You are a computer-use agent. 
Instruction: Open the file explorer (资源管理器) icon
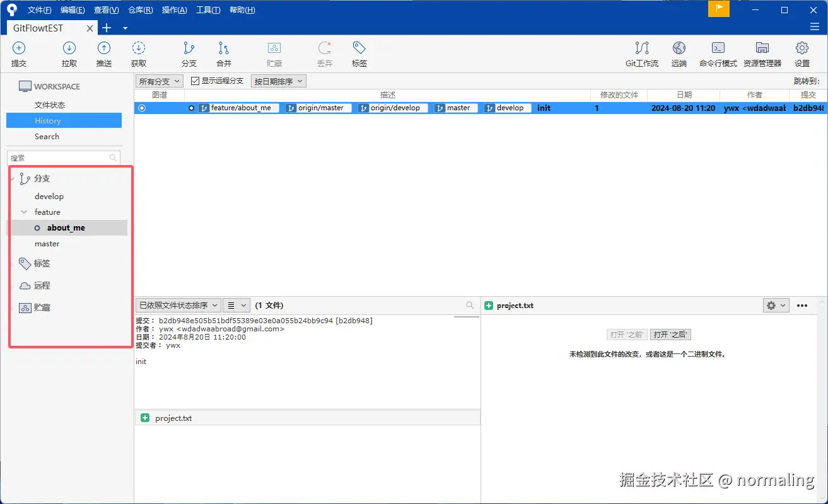point(762,48)
